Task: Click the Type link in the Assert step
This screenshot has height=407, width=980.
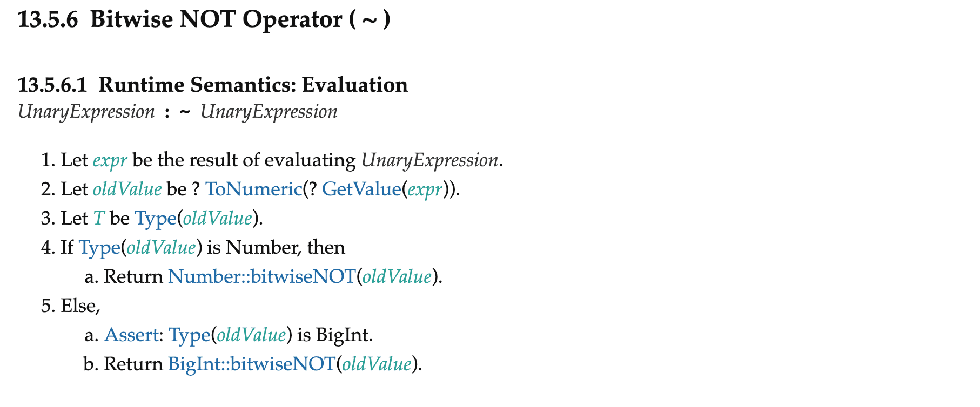Action: point(190,336)
